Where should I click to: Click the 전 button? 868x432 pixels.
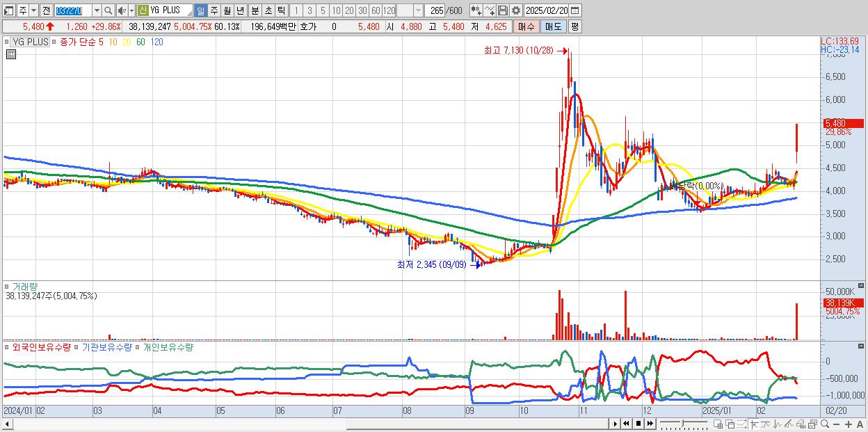coord(47,10)
